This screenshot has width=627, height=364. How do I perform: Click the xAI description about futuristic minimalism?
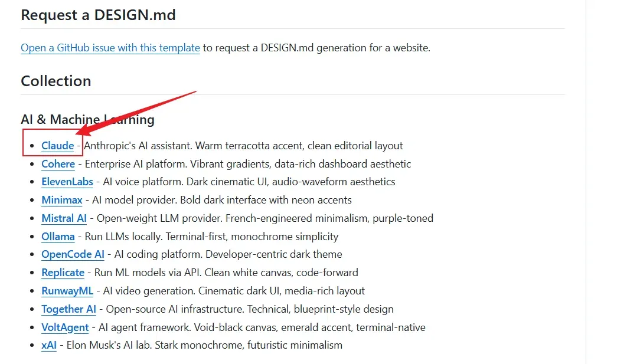204,345
